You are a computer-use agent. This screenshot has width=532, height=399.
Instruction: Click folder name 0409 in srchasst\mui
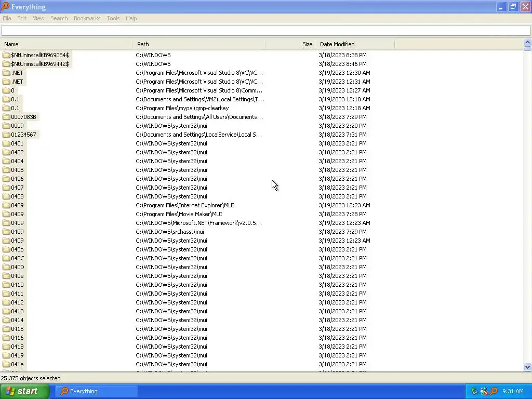coord(17,232)
